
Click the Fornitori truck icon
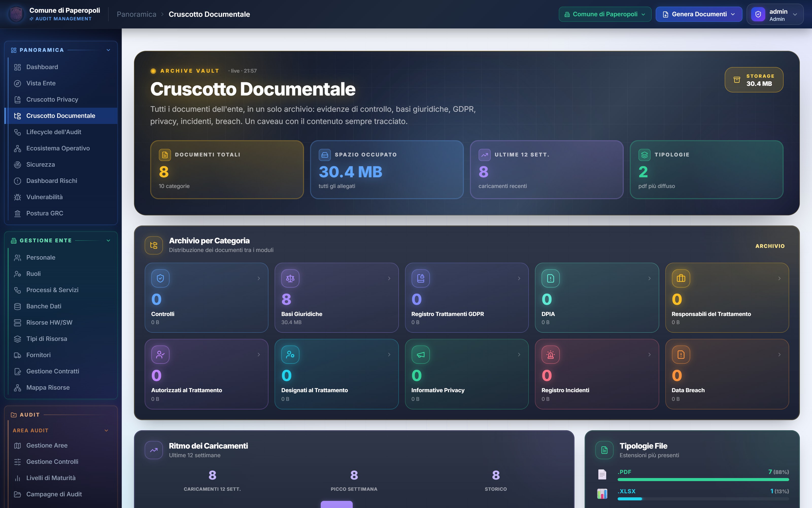tap(18, 355)
